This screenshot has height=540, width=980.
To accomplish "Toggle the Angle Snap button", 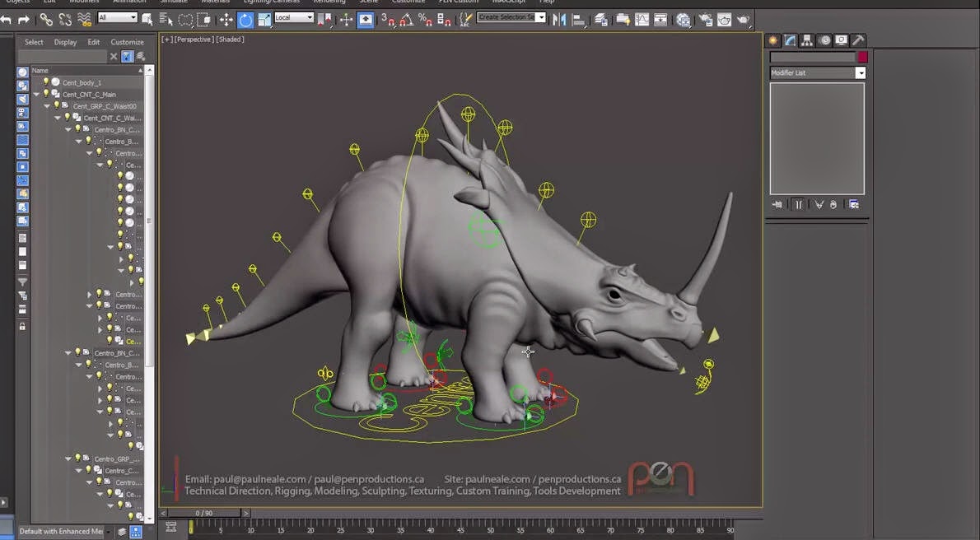I will pos(406,20).
